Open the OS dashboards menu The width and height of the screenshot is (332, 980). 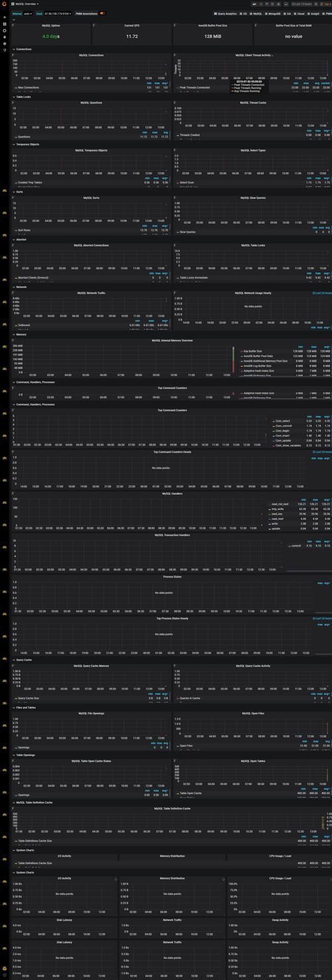tap(242, 13)
